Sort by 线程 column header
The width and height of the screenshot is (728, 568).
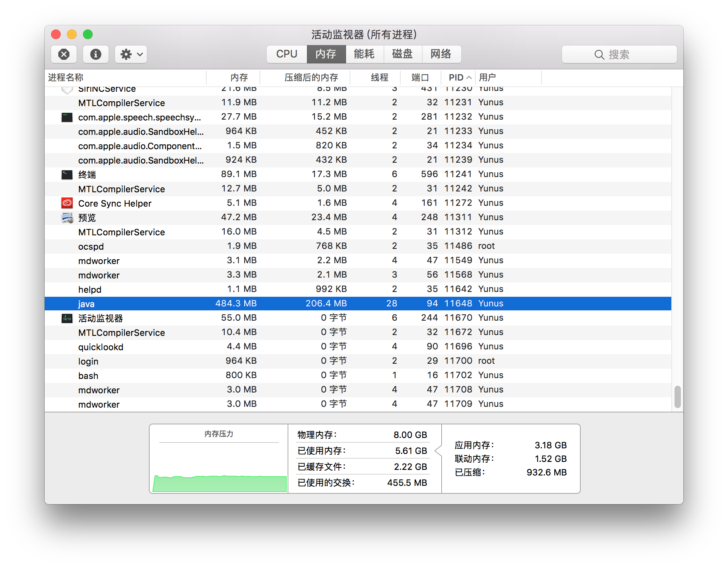pyautogui.click(x=376, y=77)
